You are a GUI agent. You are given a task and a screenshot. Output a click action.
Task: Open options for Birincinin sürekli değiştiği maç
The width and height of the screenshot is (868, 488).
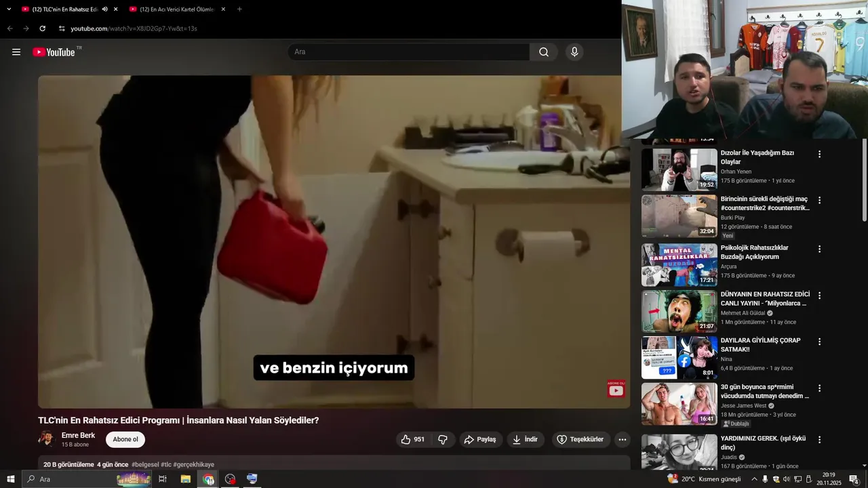point(819,200)
